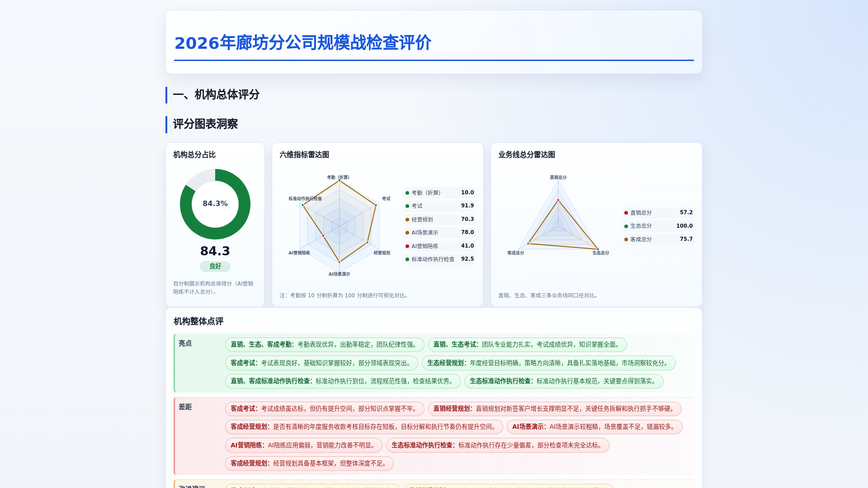Image resolution: width=868 pixels, height=488 pixels.
Task: Click red 客成经营规划 tag about 整体深度不足
Action: point(309,464)
